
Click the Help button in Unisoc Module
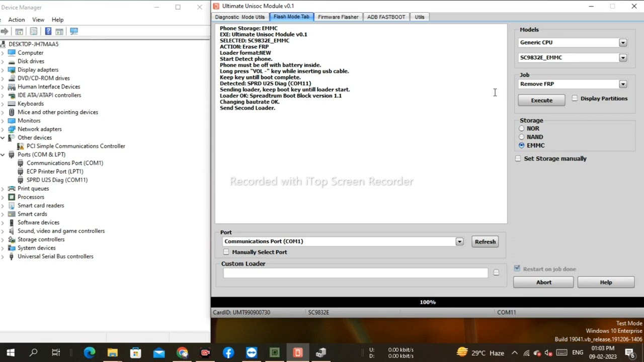[x=606, y=283]
